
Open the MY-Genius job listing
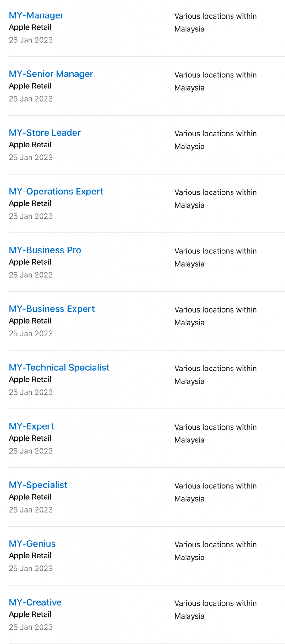pyautogui.click(x=32, y=543)
